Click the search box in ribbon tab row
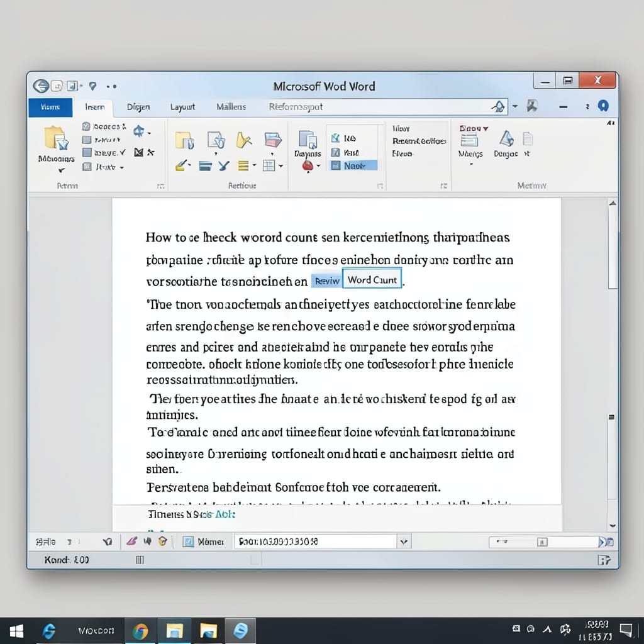This screenshot has height=644, width=644. click(x=386, y=107)
